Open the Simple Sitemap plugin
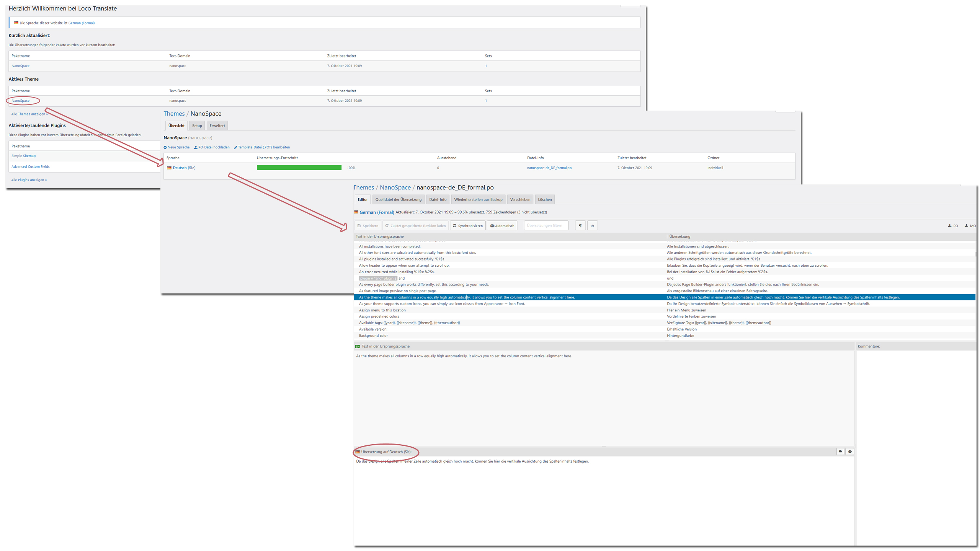The image size is (980, 551). pyautogui.click(x=23, y=156)
